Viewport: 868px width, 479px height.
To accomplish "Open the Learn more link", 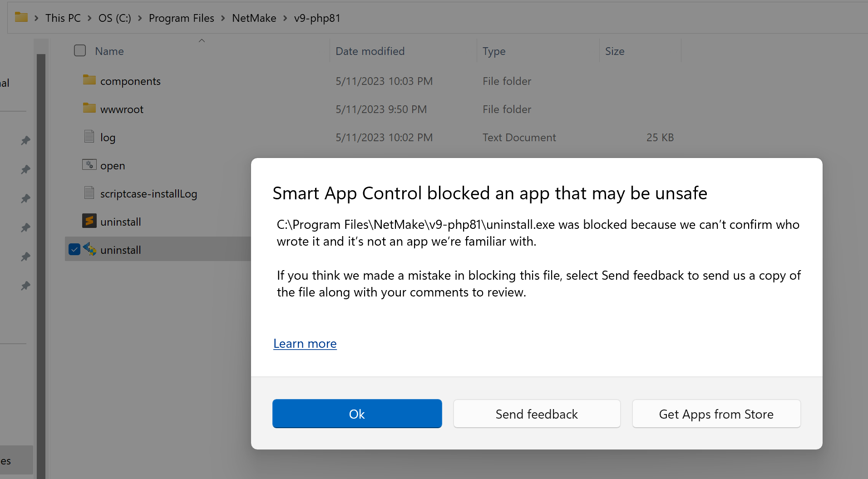I will pos(305,344).
